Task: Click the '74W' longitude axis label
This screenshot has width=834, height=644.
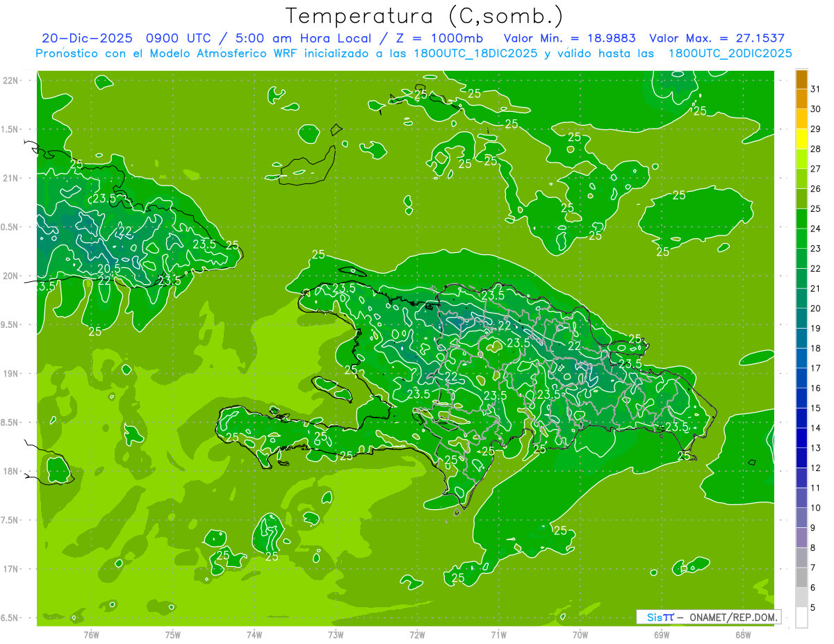Action: [x=254, y=635]
